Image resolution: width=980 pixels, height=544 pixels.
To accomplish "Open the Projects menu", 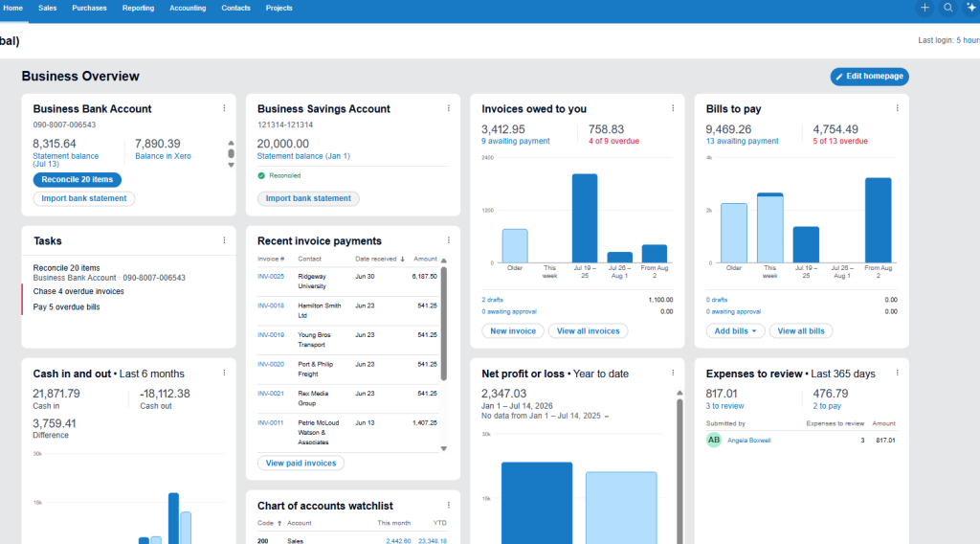I will tap(278, 8).
